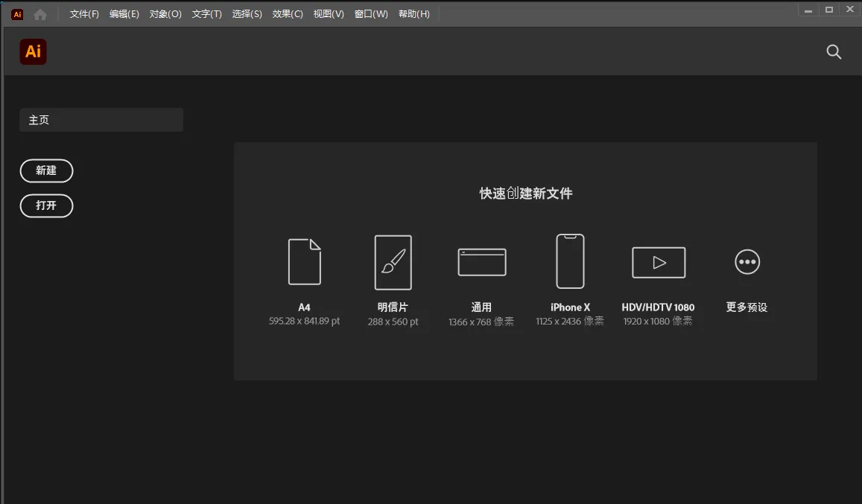Open the 效果(C) menu
Screen dimensions: 862x504
tap(287, 13)
